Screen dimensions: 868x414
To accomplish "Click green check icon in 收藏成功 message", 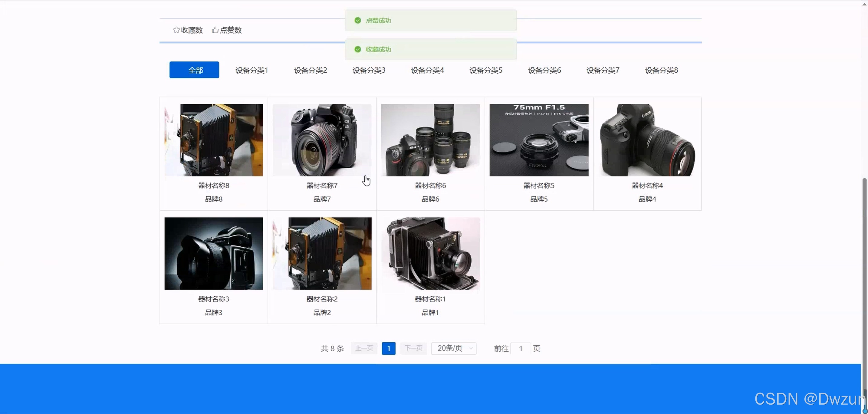I will point(357,50).
